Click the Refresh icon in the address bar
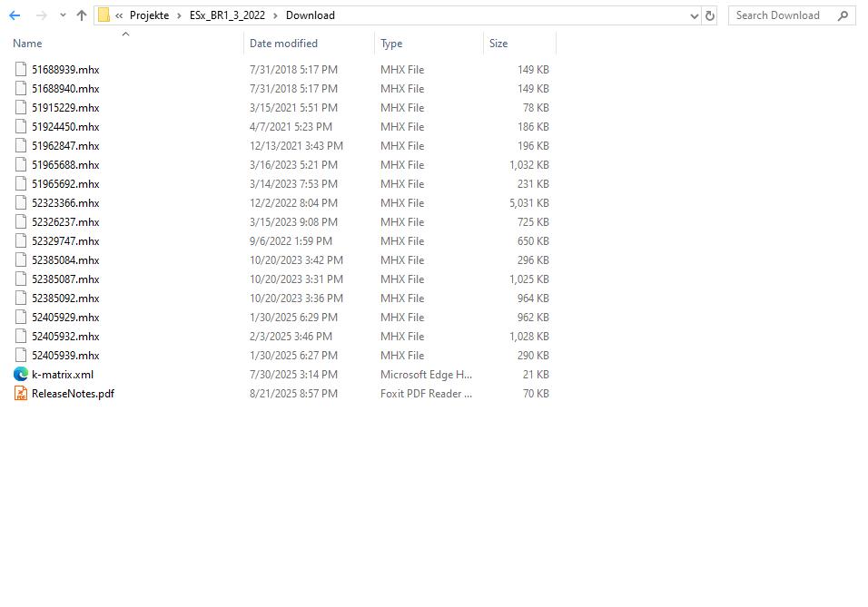Viewport: 868px width, 607px height. (709, 15)
